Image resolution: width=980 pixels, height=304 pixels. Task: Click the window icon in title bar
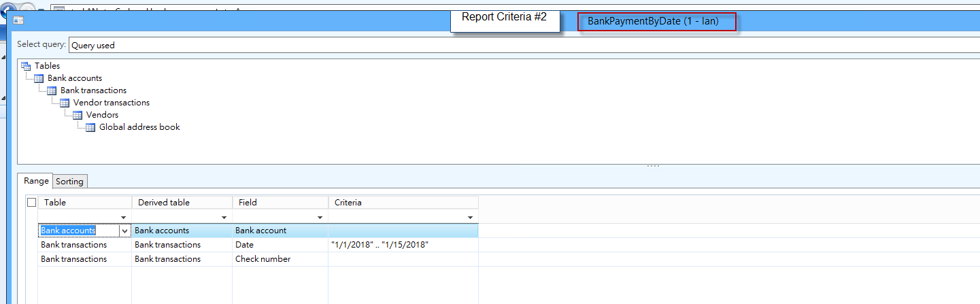(x=19, y=21)
